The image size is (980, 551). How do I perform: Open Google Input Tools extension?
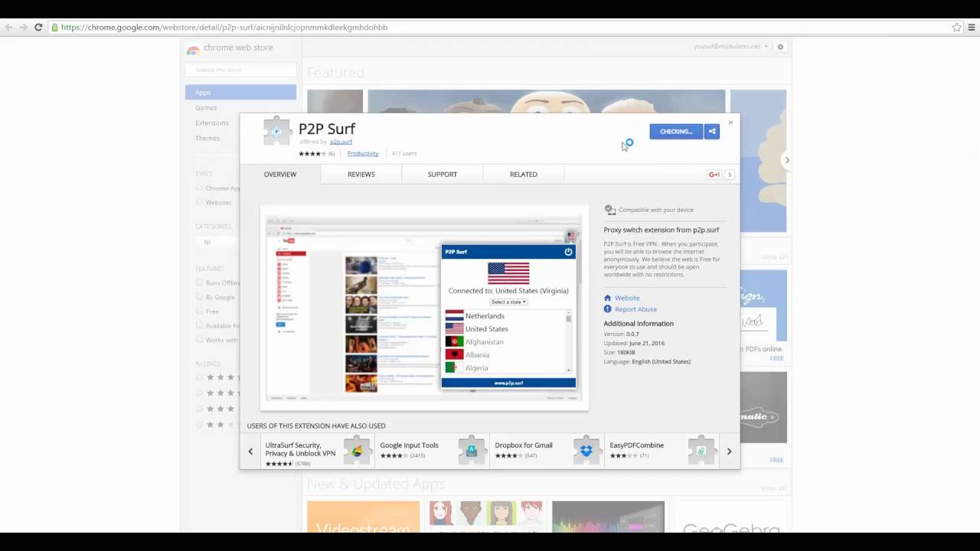point(410,445)
